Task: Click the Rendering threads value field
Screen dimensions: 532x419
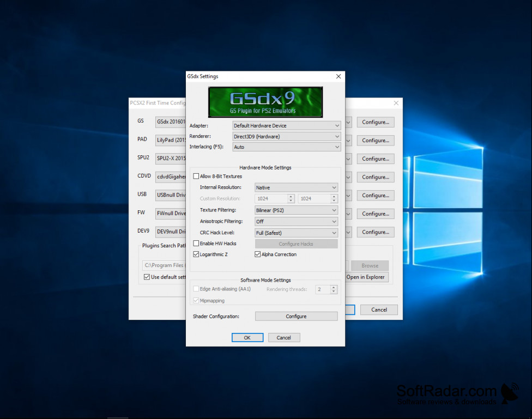Action: tap(323, 289)
